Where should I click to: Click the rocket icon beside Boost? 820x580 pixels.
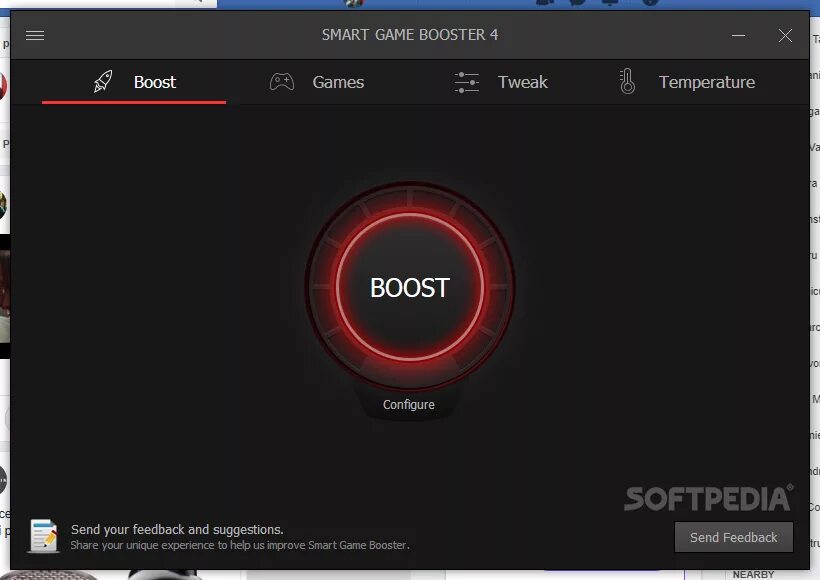point(103,82)
